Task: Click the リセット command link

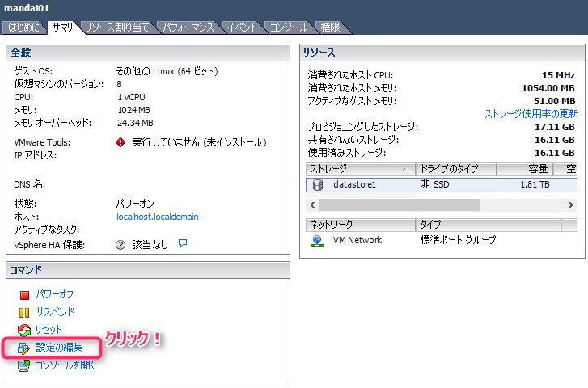Action: click(49, 330)
